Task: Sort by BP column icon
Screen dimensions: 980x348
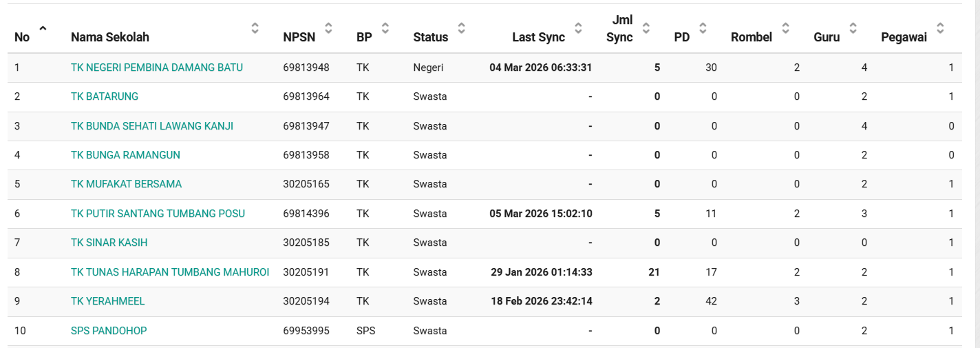Action: (385, 28)
